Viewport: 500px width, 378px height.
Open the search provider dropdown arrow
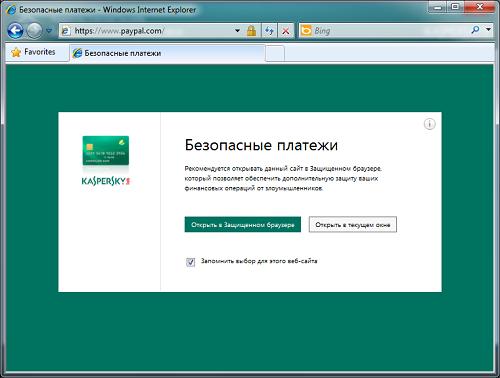488,30
